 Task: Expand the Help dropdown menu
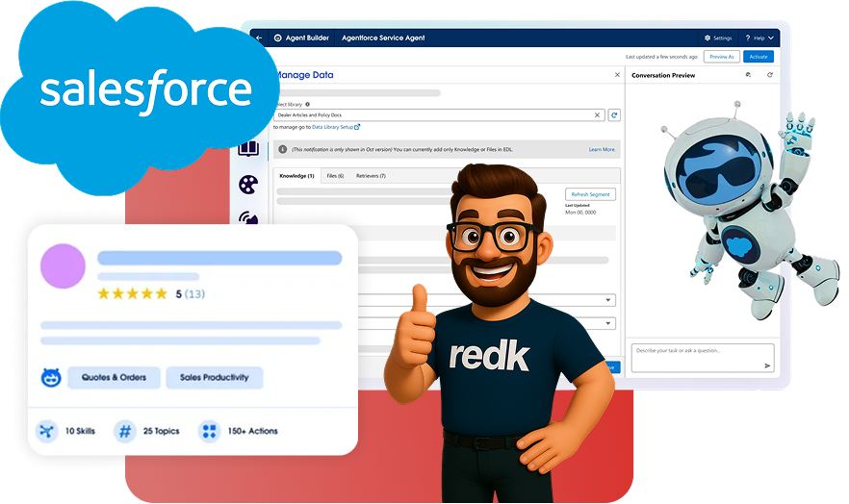click(x=759, y=38)
